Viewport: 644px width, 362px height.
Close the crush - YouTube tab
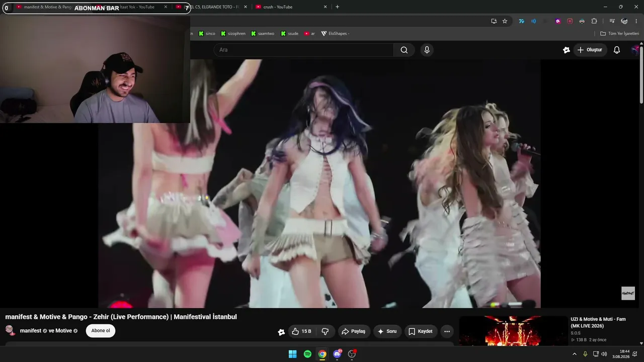pos(325,7)
